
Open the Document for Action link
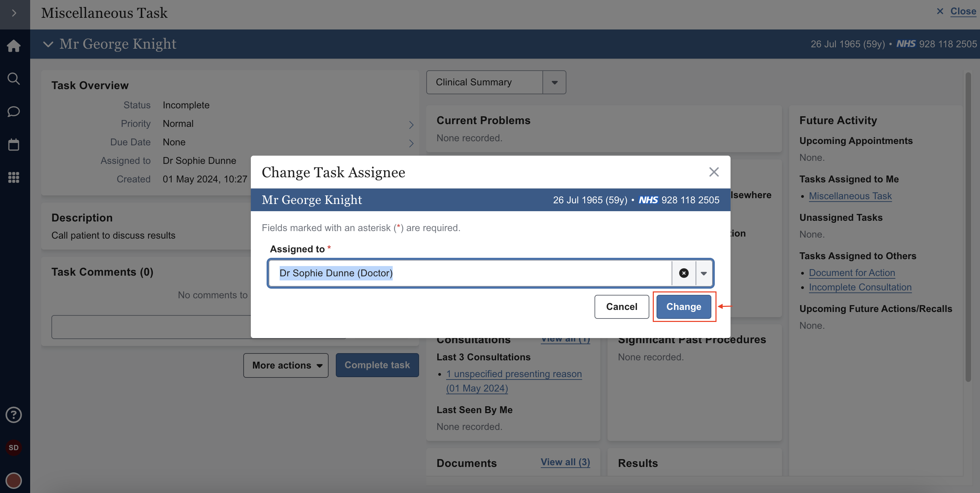[852, 273]
